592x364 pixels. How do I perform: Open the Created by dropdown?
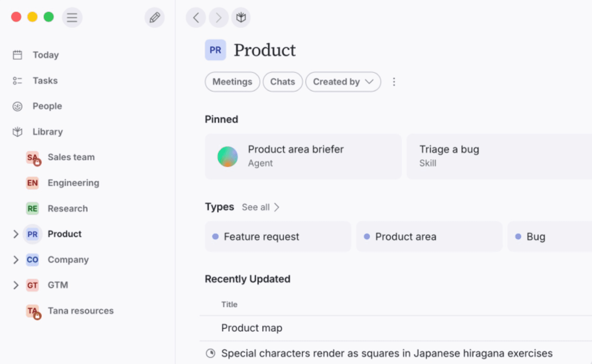[x=343, y=82]
